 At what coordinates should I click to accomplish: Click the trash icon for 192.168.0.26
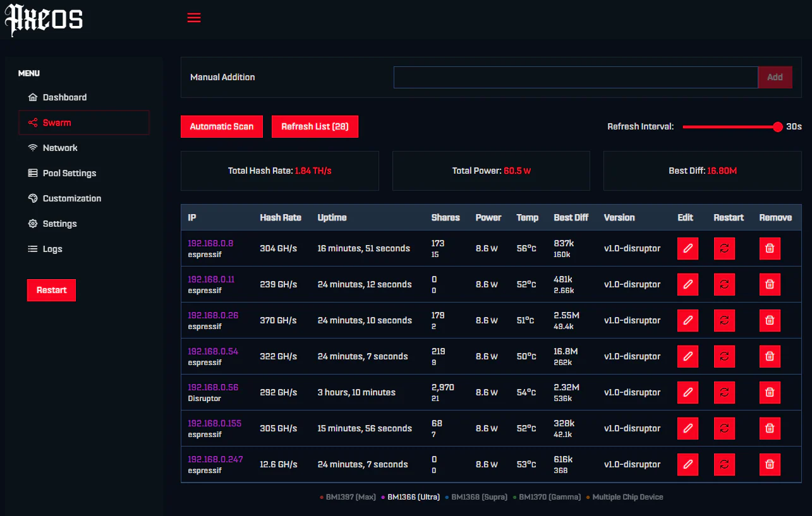[x=770, y=320]
